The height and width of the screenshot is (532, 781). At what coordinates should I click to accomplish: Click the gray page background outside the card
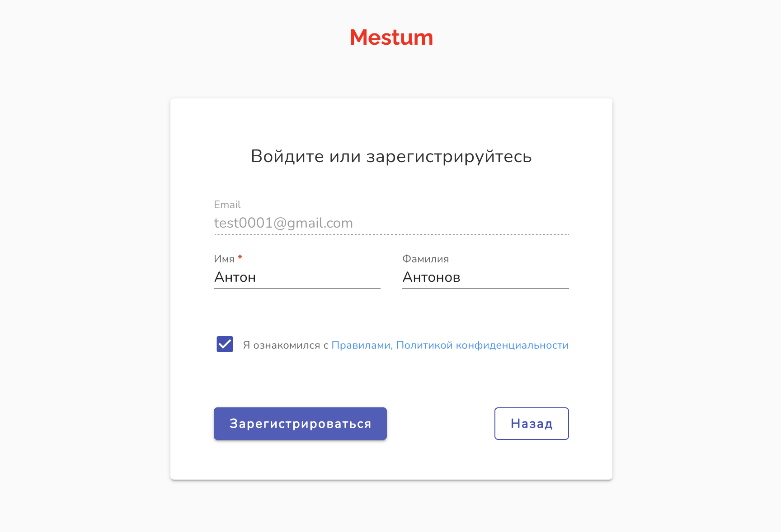point(81,271)
